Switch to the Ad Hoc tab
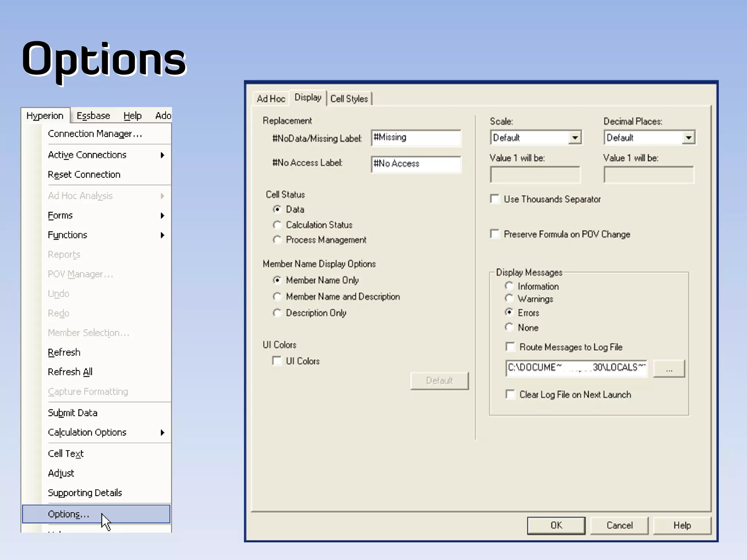This screenshot has height=560, width=747. [271, 99]
